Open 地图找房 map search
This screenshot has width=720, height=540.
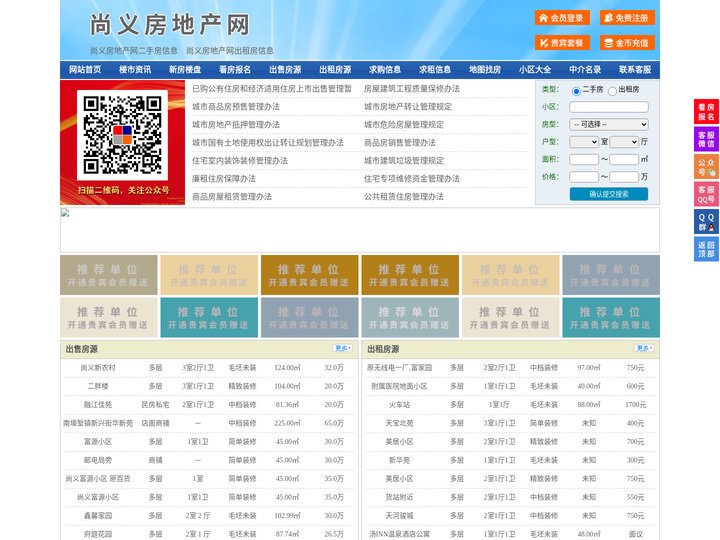pos(485,70)
